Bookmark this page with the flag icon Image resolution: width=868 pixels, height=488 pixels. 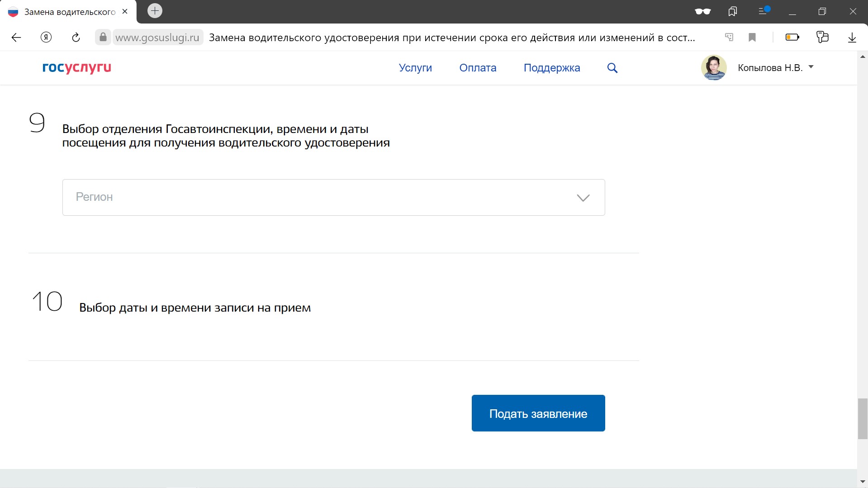[x=752, y=38]
